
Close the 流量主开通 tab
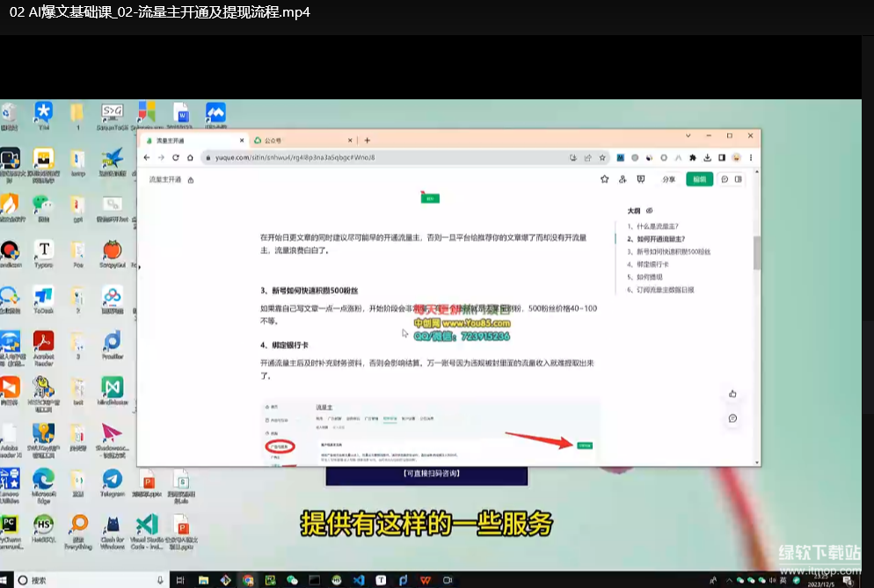[x=242, y=141]
